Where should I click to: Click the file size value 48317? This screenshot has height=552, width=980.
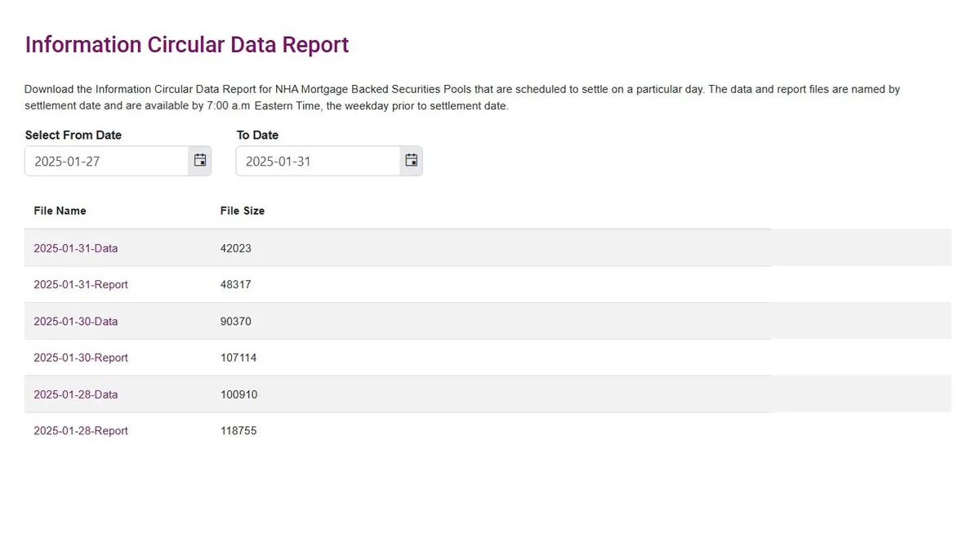236,285
